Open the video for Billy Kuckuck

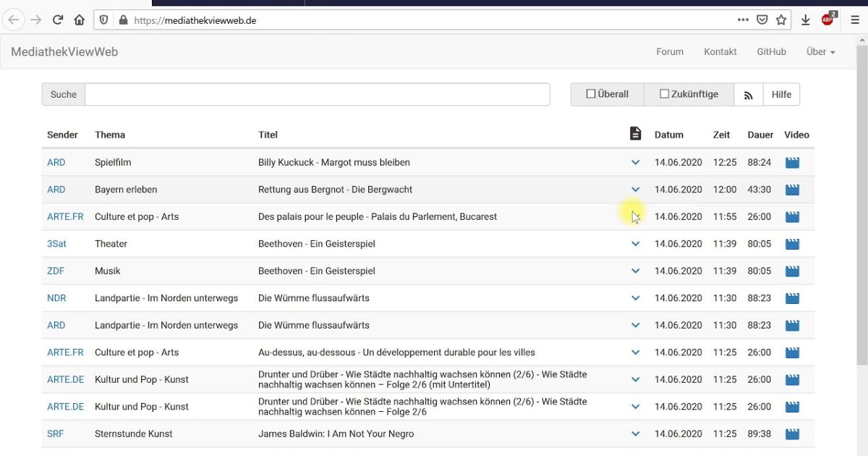[792, 162]
